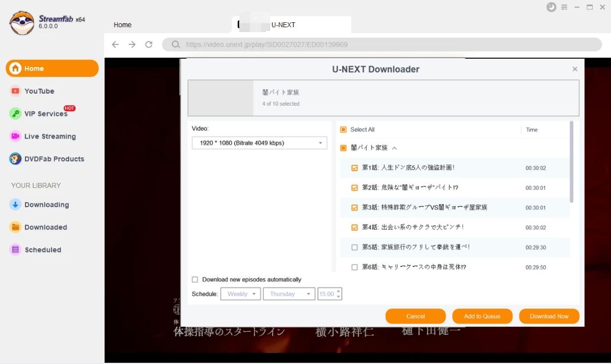This screenshot has height=364, width=611.
Task: Click the URL address bar field
Action: (382, 44)
